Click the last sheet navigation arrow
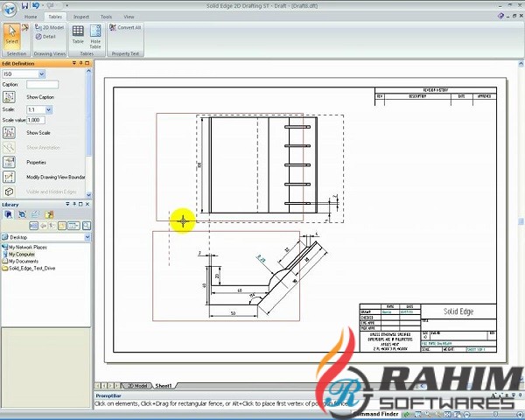The height and width of the screenshot is (420, 525). click(119, 386)
